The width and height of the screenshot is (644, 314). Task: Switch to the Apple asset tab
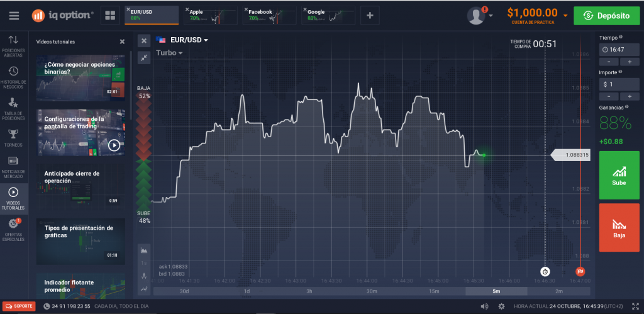(x=211, y=16)
